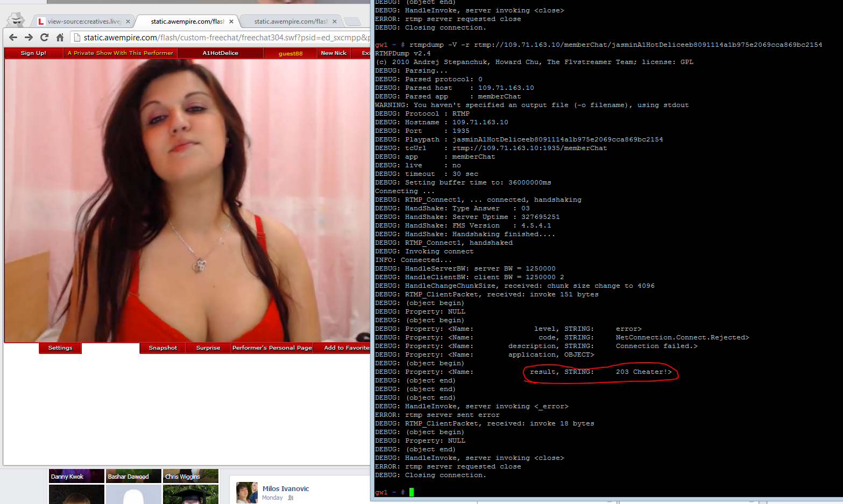The height and width of the screenshot is (504, 843).
Task: Select the Danny Kwok friend thumbnail
Action: [x=76, y=476]
